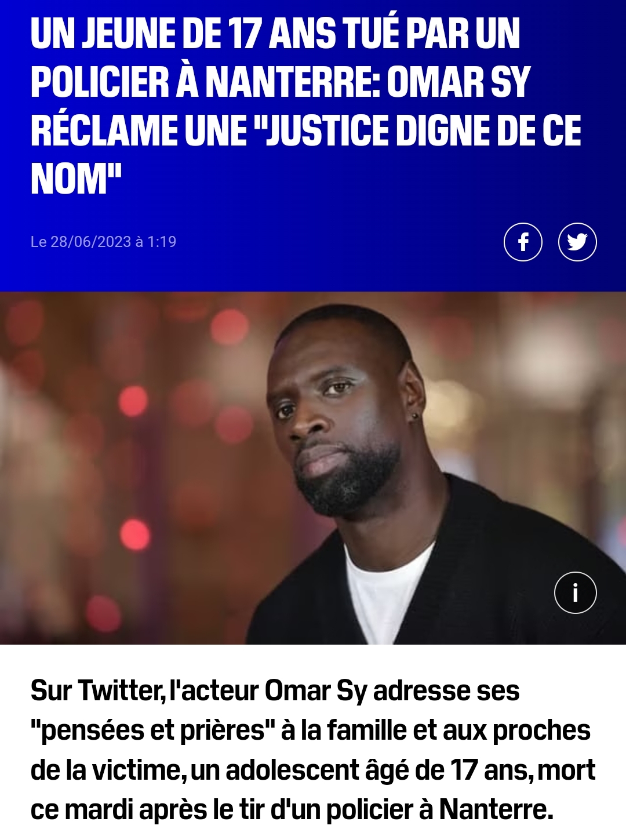This screenshot has height=840, width=626.
Task: Click the phrase "pensées et prières"
Action: pos(152,731)
